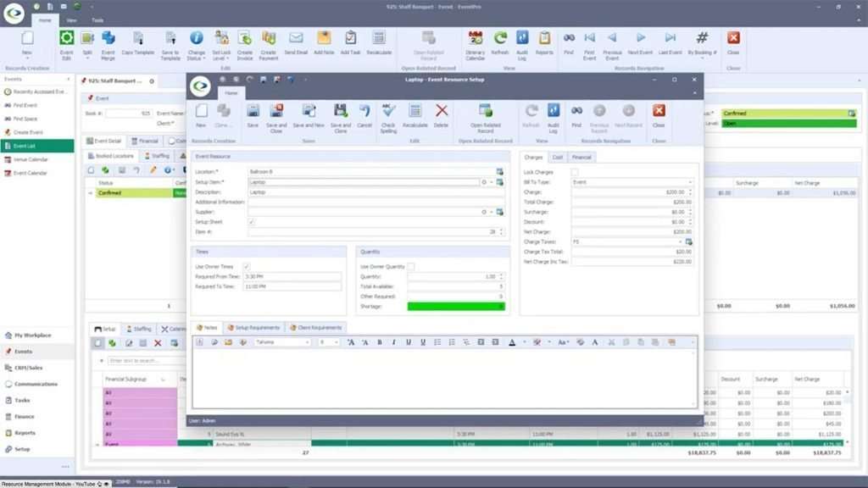Click Reports in the main window ribbon
Viewport: 868px width, 488px height.
pos(544,43)
